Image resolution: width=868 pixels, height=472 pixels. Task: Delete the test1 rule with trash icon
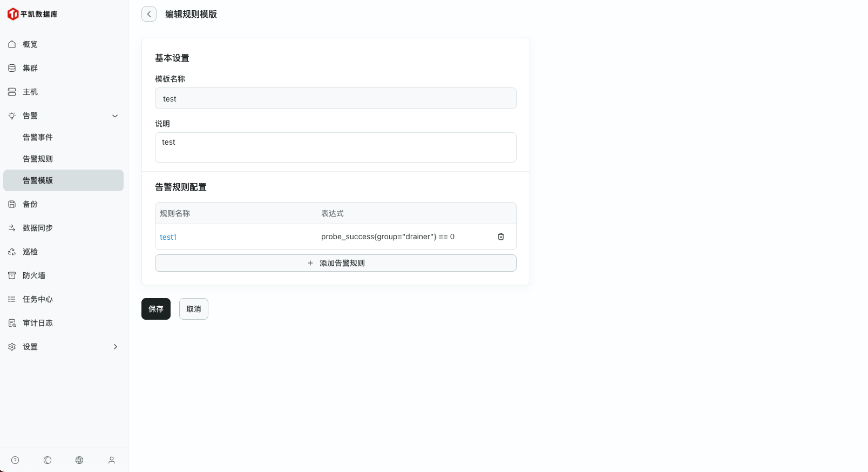pos(500,237)
